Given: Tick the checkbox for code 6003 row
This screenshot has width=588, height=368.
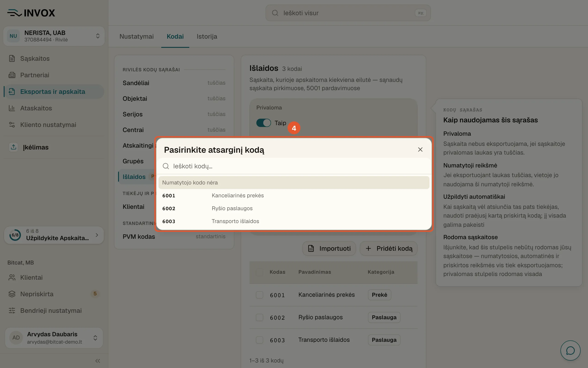Looking at the screenshot, I should tap(259, 340).
